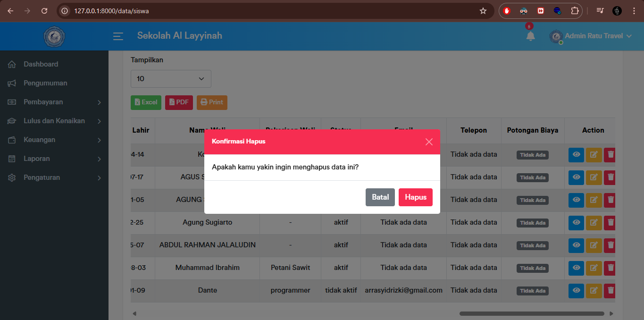Click the eye icon for Muhammad Ibrahim row

pyautogui.click(x=576, y=268)
